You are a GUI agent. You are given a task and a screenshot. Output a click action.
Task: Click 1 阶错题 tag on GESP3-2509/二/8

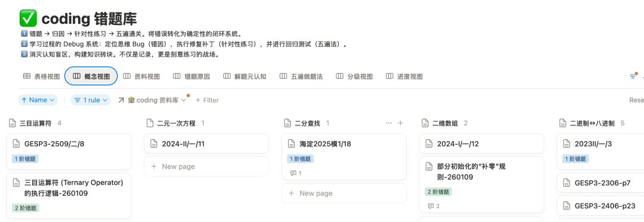pos(26,158)
